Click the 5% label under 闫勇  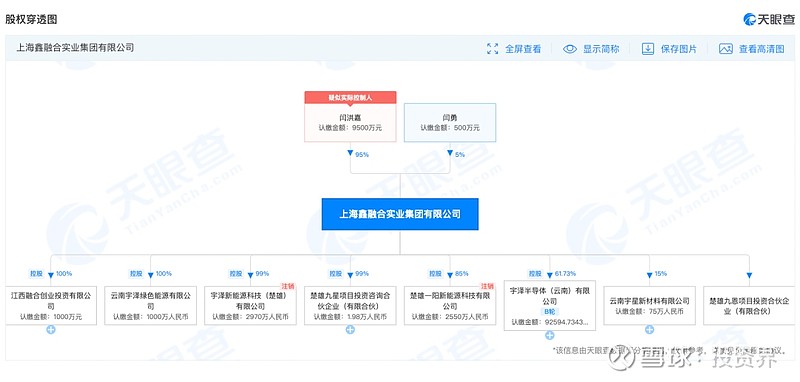click(460, 154)
